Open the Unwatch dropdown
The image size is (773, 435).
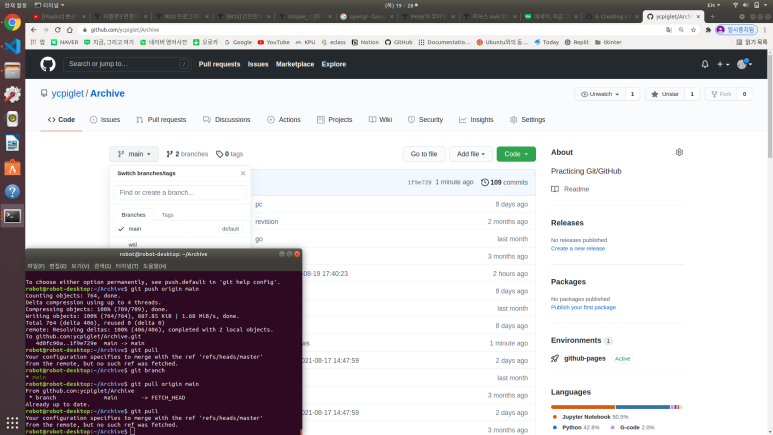point(600,94)
